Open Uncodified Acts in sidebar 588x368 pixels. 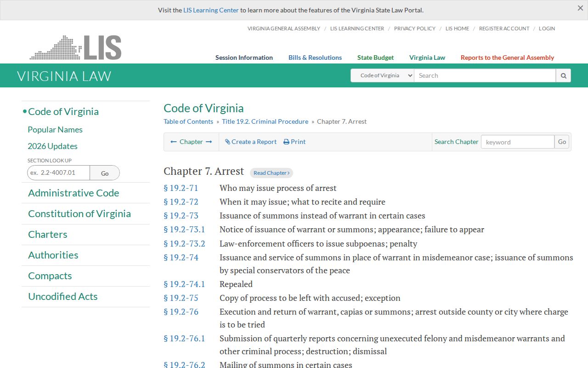pyautogui.click(x=63, y=297)
